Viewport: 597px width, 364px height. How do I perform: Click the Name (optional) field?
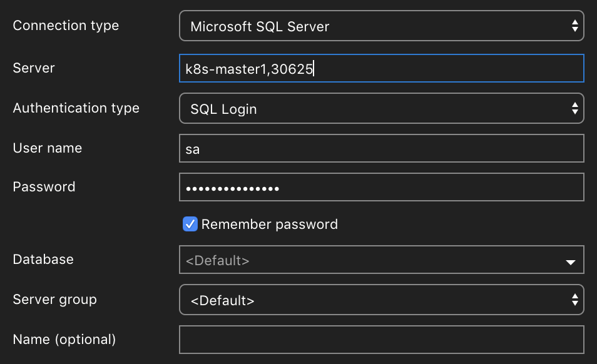point(382,340)
